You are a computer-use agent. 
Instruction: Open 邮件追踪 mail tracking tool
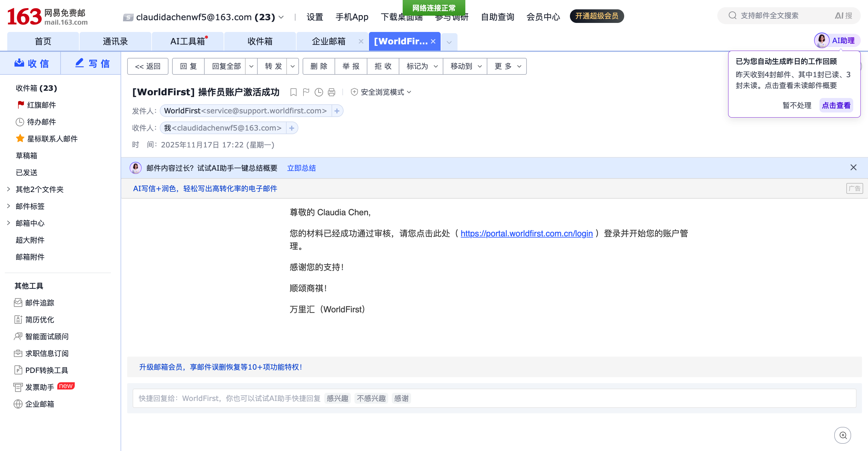pyautogui.click(x=34, y=303)
